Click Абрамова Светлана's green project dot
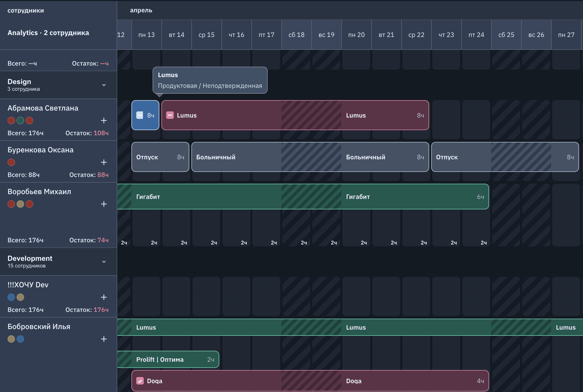 [x=20, y=120]
